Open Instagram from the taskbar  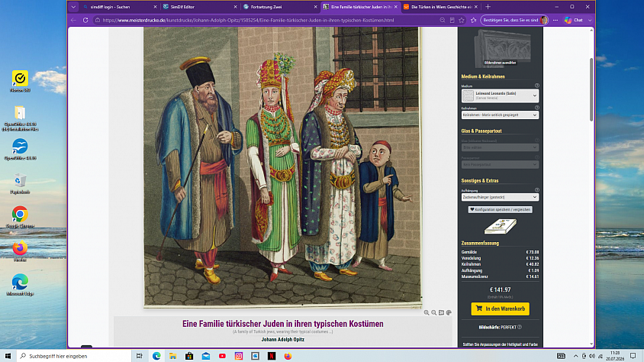click(x=239, y=356)
